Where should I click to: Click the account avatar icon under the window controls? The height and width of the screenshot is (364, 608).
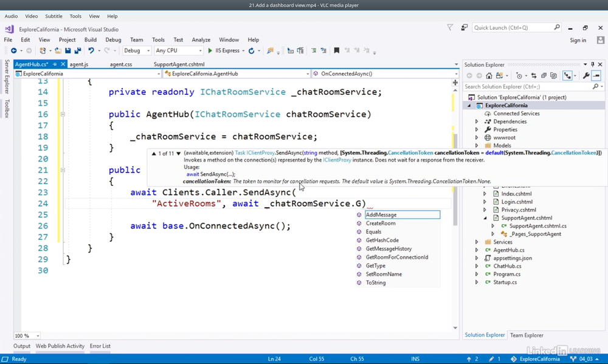[x=601, y=40]
